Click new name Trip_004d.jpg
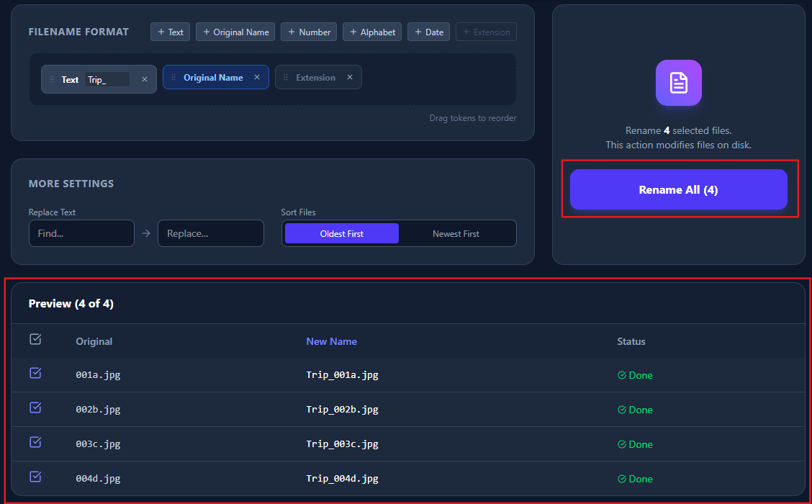Viewport: 812px width, 504px height. (x=343, y=479)
